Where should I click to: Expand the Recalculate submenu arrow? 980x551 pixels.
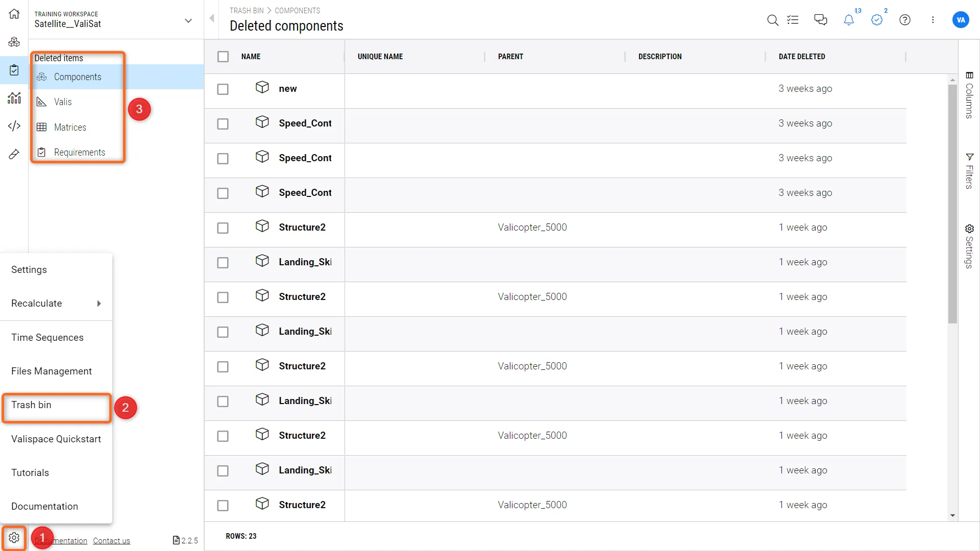coord(99,304)
